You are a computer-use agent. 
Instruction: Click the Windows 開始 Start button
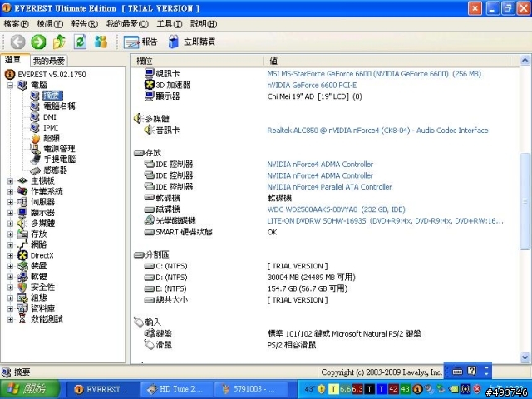(30, 389)
